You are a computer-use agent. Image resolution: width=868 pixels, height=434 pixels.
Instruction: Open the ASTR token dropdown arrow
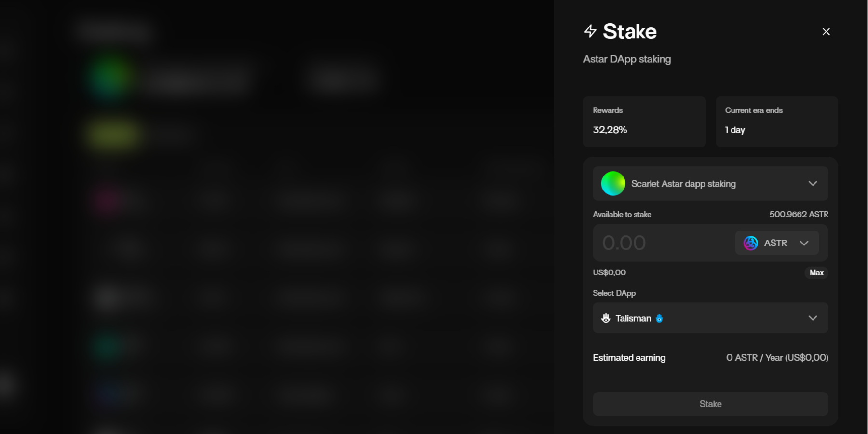tap(804, 243)
